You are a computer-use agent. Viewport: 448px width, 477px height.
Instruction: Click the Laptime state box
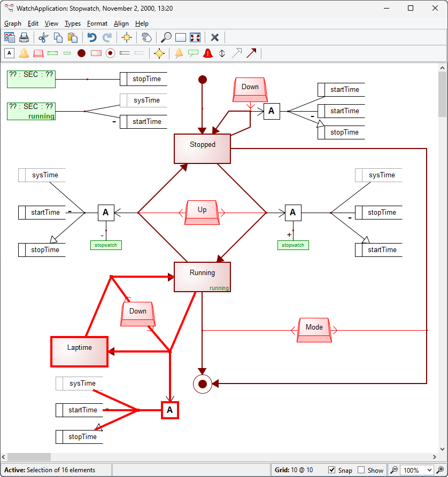pos(79,351)
